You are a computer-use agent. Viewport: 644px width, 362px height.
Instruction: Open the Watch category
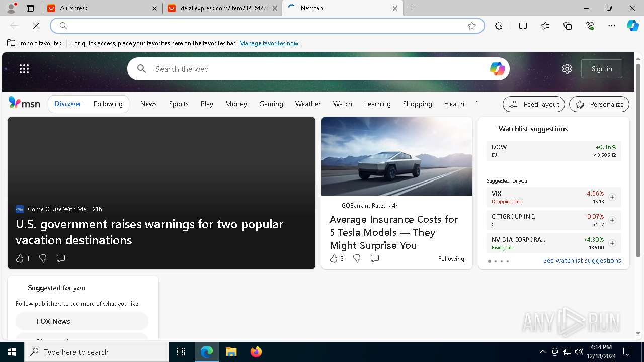click(343, 104)
